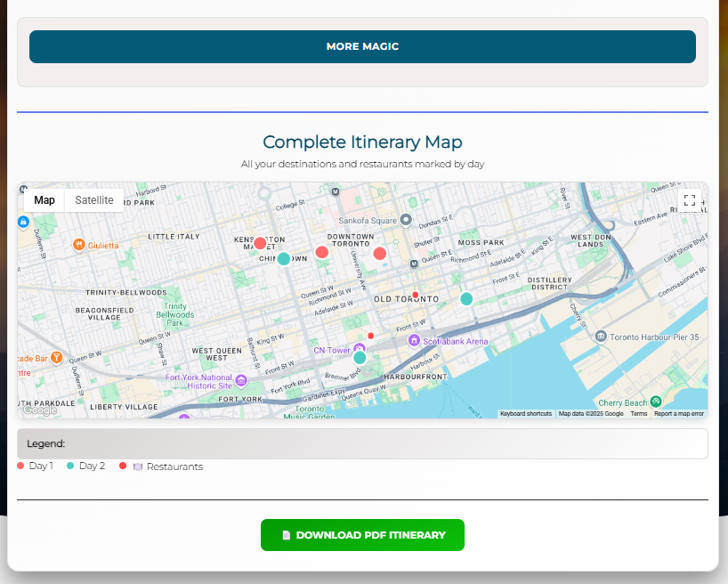Click DISTILLERY DISTRICT map label
Image resolution: width=728 pixels, height=584 pixels.
point(550,283)
